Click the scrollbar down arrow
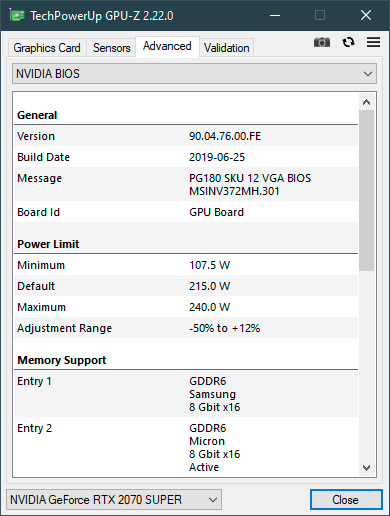This screenshot has height=516, width=390. (366, 468)
